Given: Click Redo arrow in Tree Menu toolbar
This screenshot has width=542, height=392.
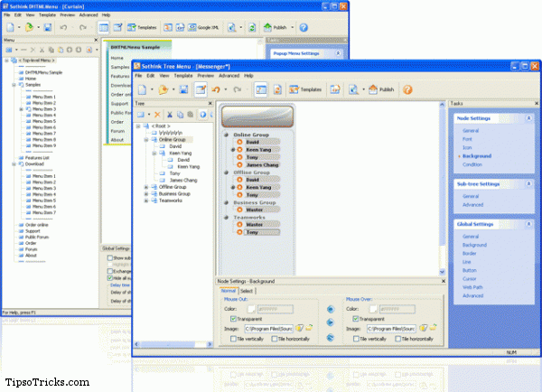Looking at the screenshot, I should point(237,90).
